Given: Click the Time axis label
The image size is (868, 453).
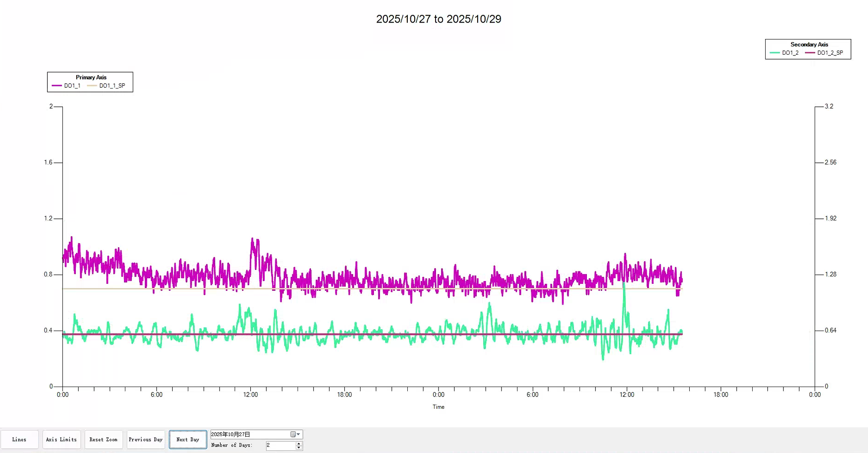Looking at the screenshot, I should 439,407.
